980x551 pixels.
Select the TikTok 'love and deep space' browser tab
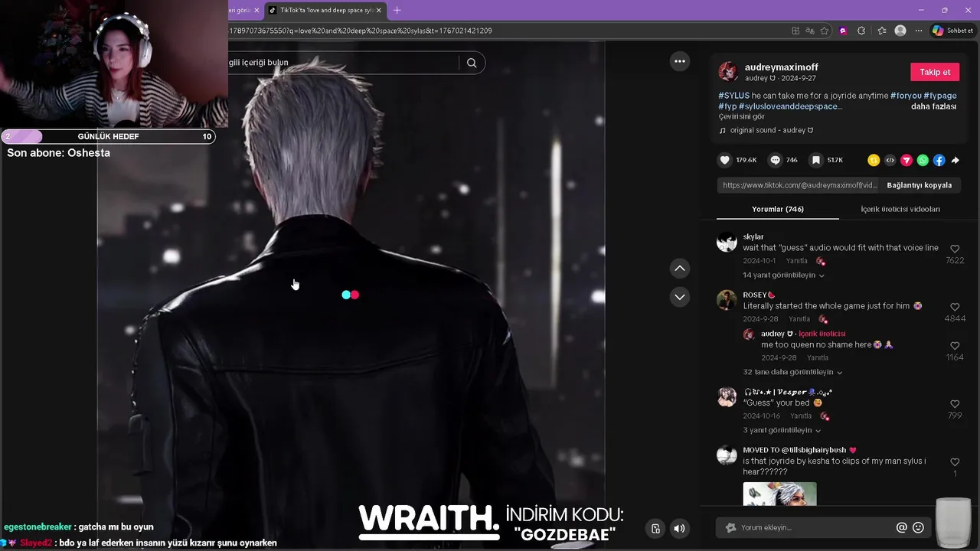point(326,10)
